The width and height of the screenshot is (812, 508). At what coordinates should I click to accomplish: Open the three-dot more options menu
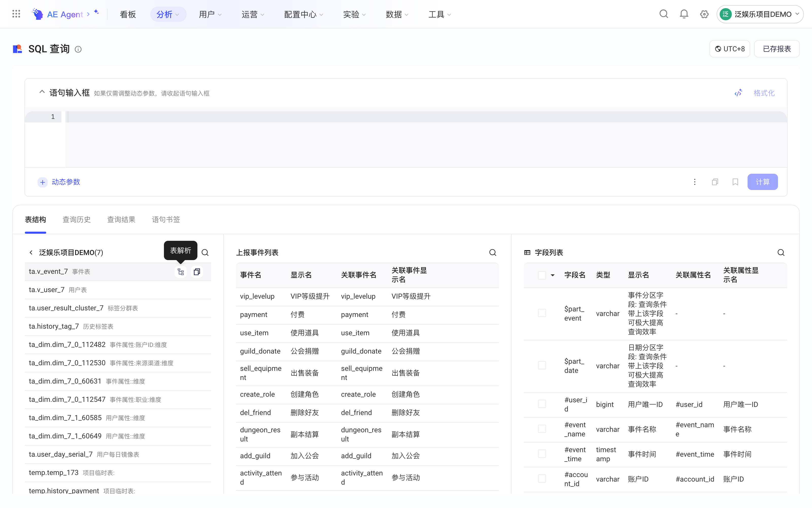click(x=695, y=182)
